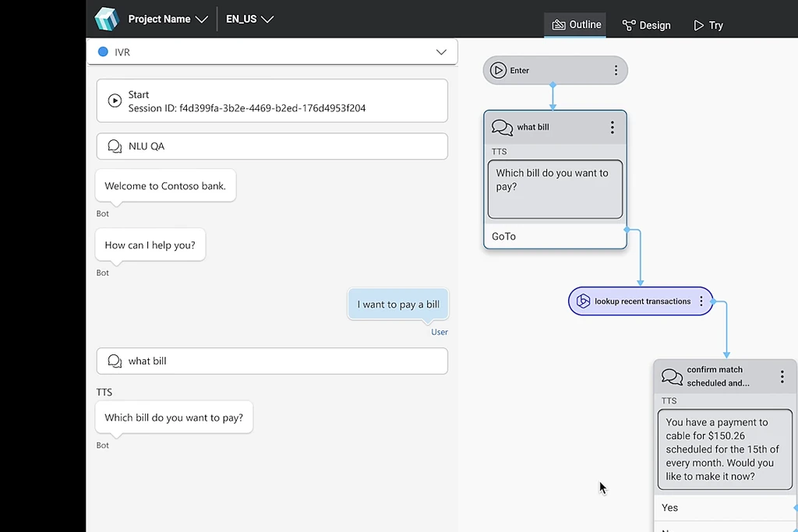Click the Enter node header
Image resolution: width=798 pixels, height=532 pixels.
(555, 70)
